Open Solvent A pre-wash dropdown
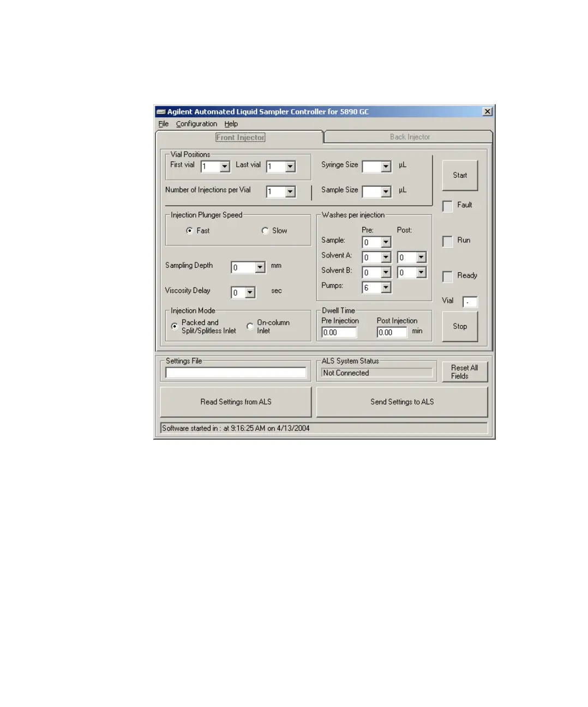Screen dimensions: 588x707 tap(386, 257)
